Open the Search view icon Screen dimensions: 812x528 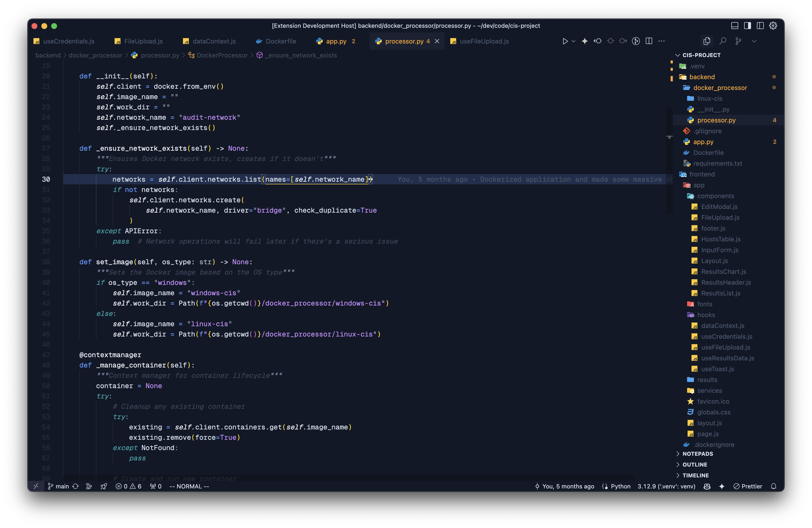[x=723, y=41]
